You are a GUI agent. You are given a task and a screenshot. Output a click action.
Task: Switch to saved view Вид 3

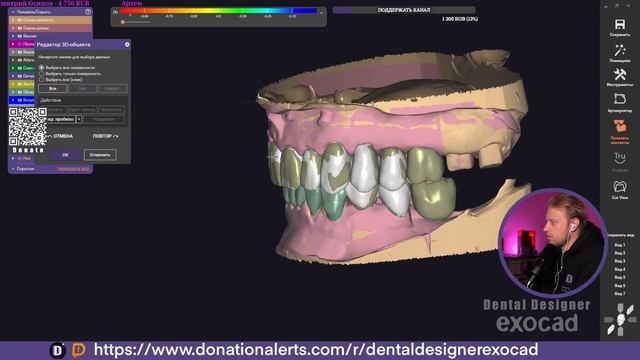[620, 261]
